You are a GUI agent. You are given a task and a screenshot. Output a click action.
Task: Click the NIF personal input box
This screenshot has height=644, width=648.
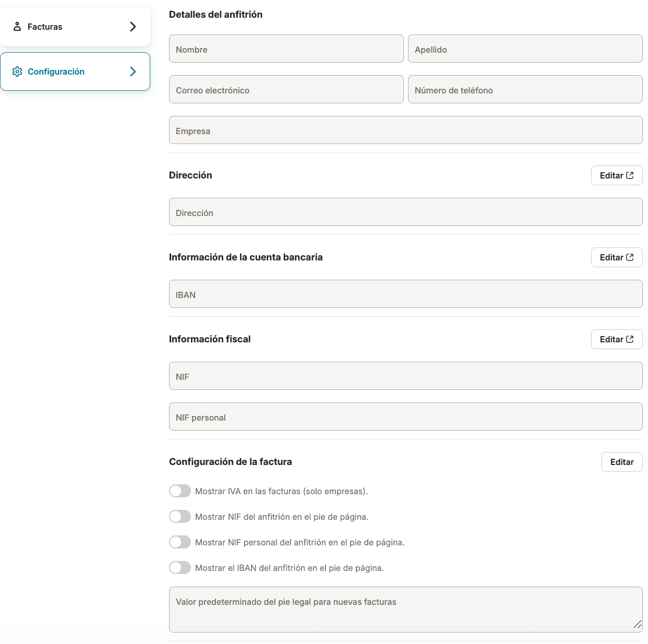[x=405, y=417]
